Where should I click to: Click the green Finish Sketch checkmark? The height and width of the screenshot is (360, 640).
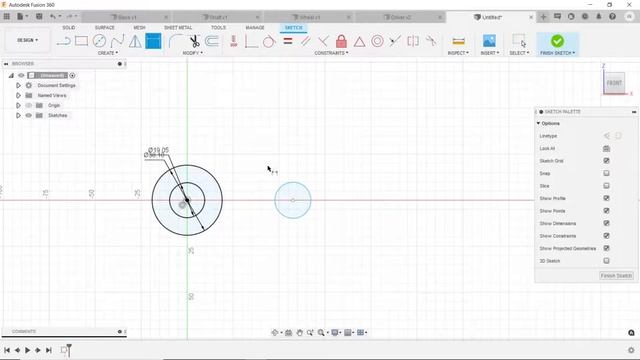(557, 41)
